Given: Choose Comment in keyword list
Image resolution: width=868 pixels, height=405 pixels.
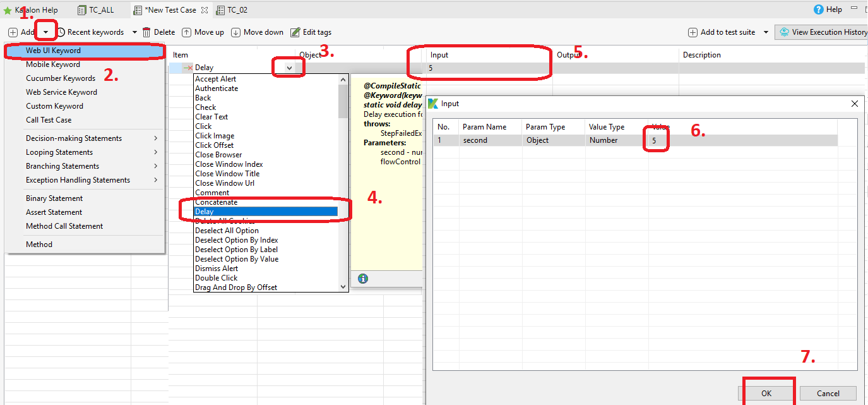Looking at the screenshot, I should point(266,193).
